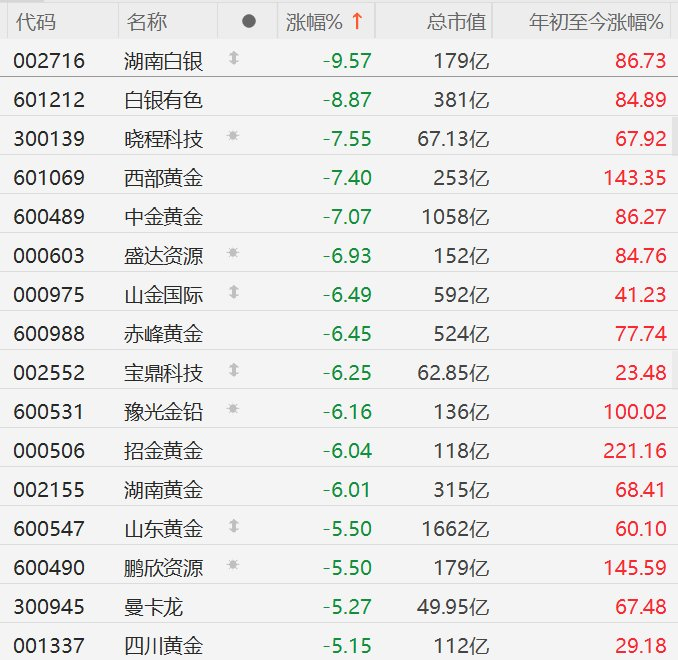The width and height of the screenshot is (678, 660).
Task: Click the star marker icon beside 盛达资源
Action: click(233, 254)
